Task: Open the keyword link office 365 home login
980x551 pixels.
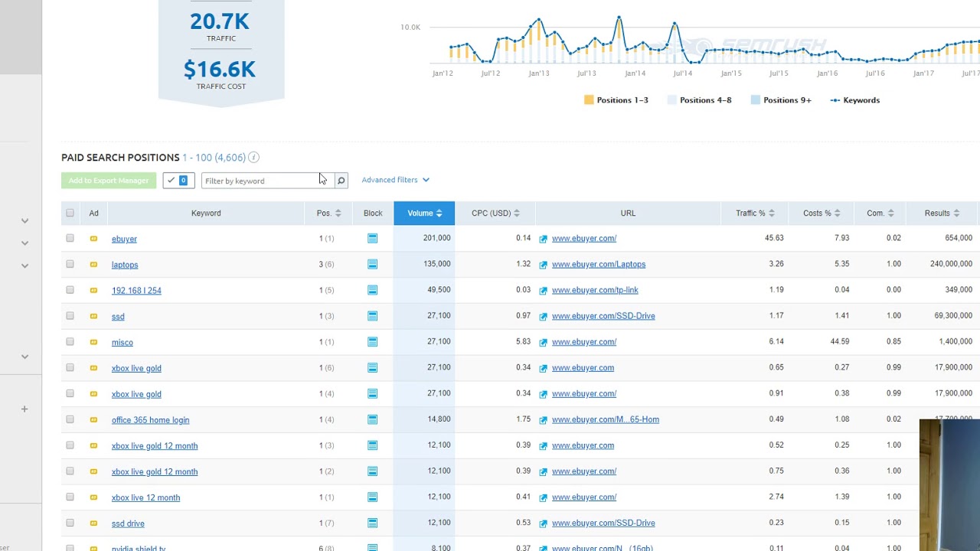Action: tap(150, 420)
